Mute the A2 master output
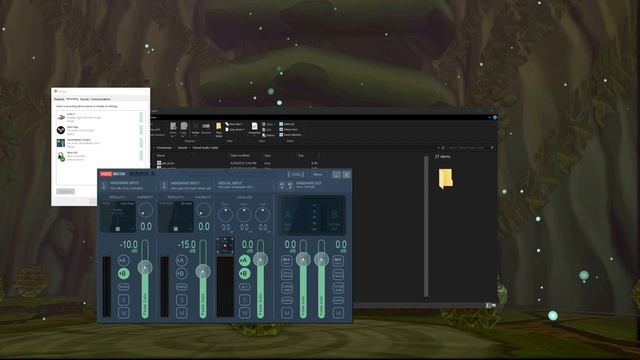Screen dimensions: 640x360 338,313
